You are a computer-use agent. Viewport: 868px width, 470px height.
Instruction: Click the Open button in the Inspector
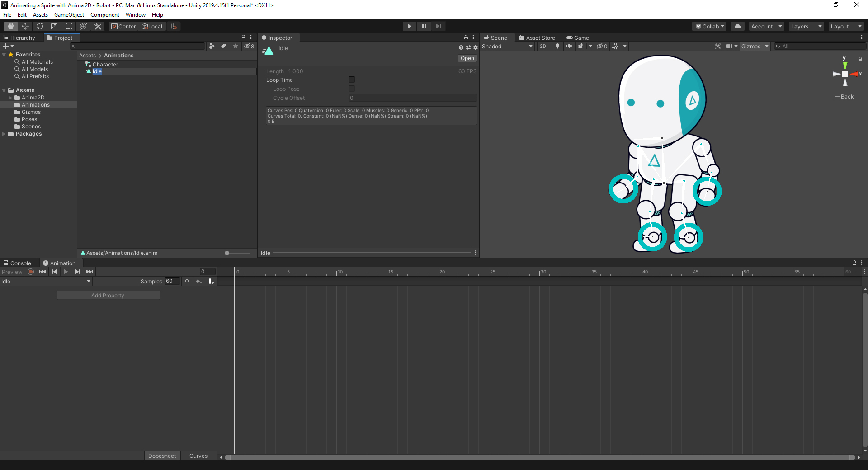point(467,58)
